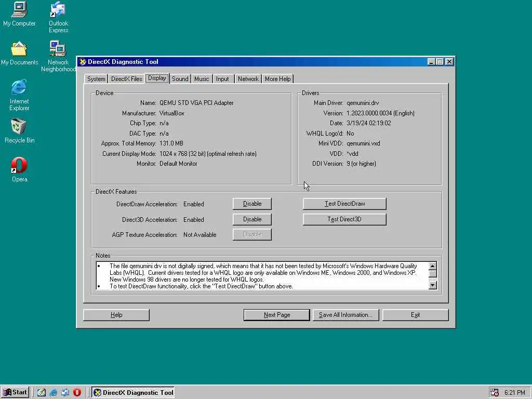Image resolution: width=532 pixels, height=399 pixels.
Task: Open the Start menu
Action: pyautogui.click(x=15, y=392)
